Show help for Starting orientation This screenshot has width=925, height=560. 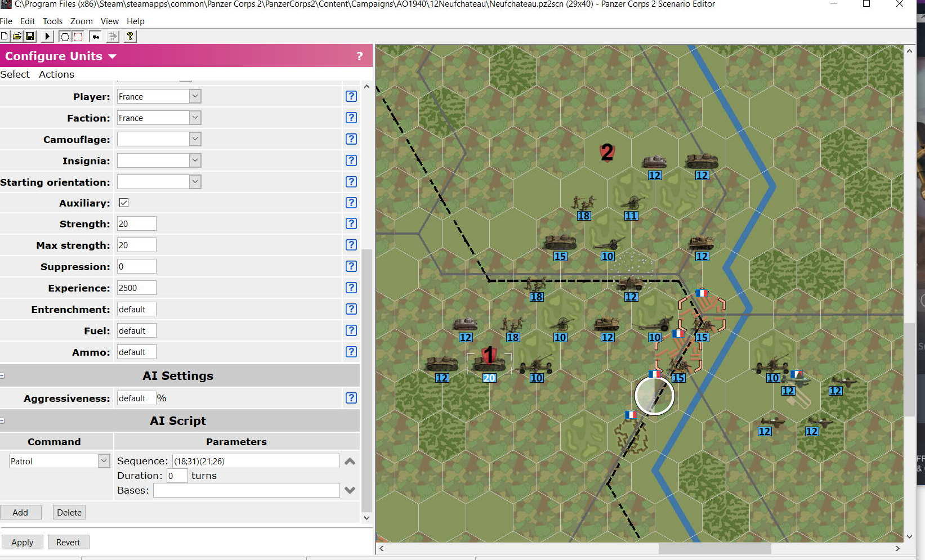coord(351,182)
